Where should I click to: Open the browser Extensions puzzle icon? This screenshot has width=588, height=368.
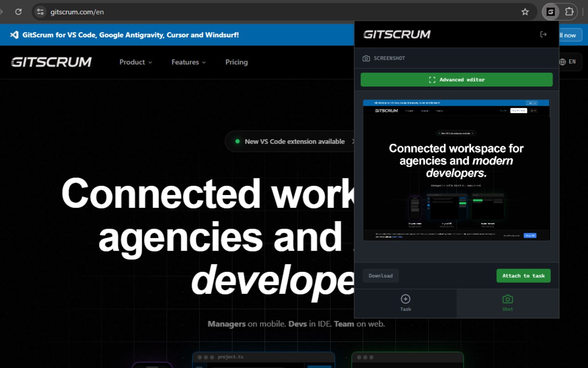pyautogui.click(x=569, y=12)
